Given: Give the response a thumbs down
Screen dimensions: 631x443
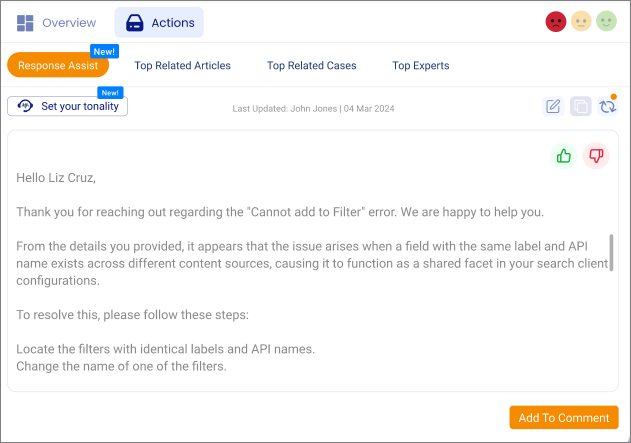Looking at the screenshot, I should (596, 156).
